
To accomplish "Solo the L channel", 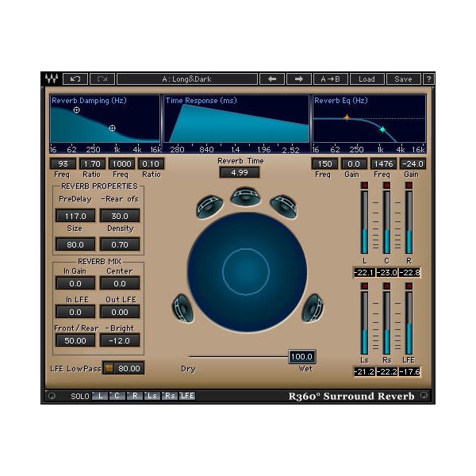I will (100, 396).
